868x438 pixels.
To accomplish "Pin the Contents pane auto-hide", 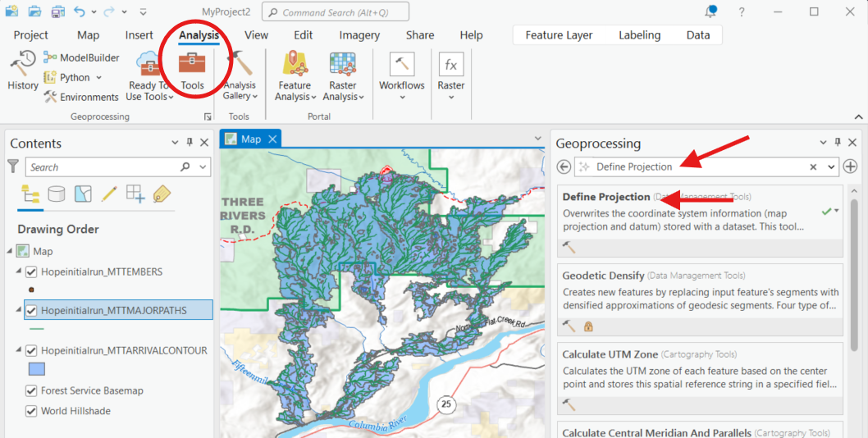I will tap(190, 142).
